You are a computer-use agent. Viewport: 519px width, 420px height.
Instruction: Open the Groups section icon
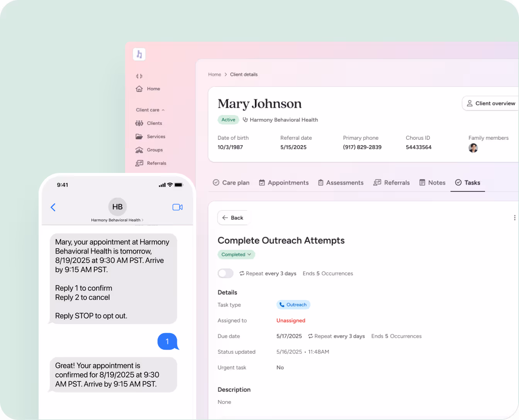click(x=139, y=150)
